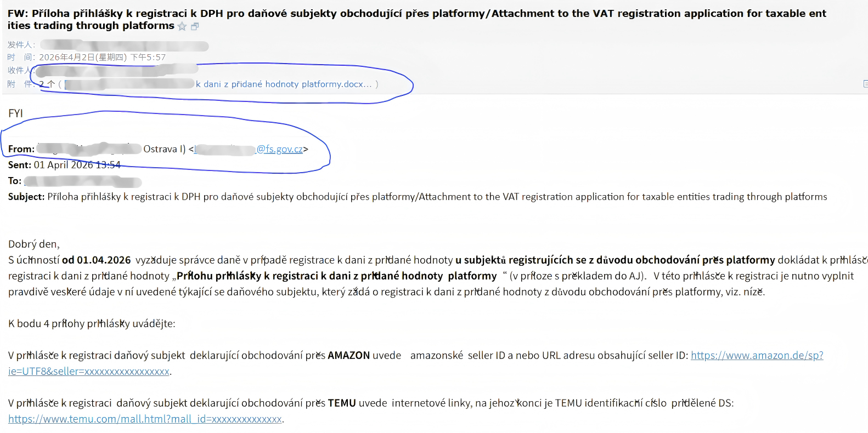Click the "2 个" attachment count
868x433 pixels.
pos(47,84)
